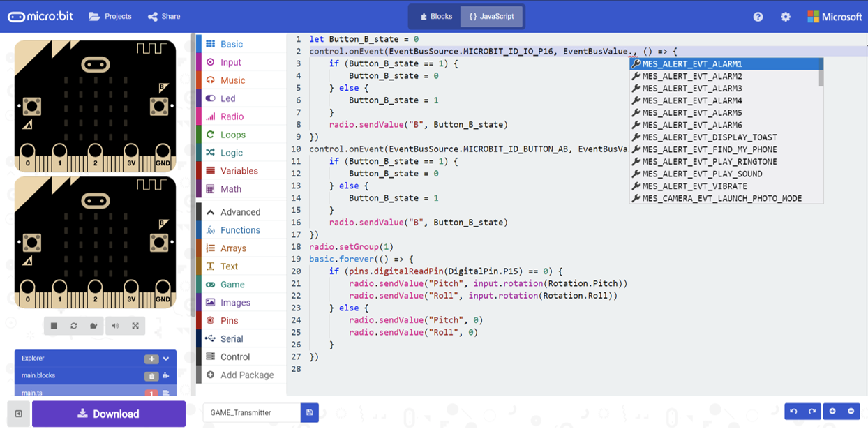
Task: Open the Variables toolbox category
Action: coord(241,171)
